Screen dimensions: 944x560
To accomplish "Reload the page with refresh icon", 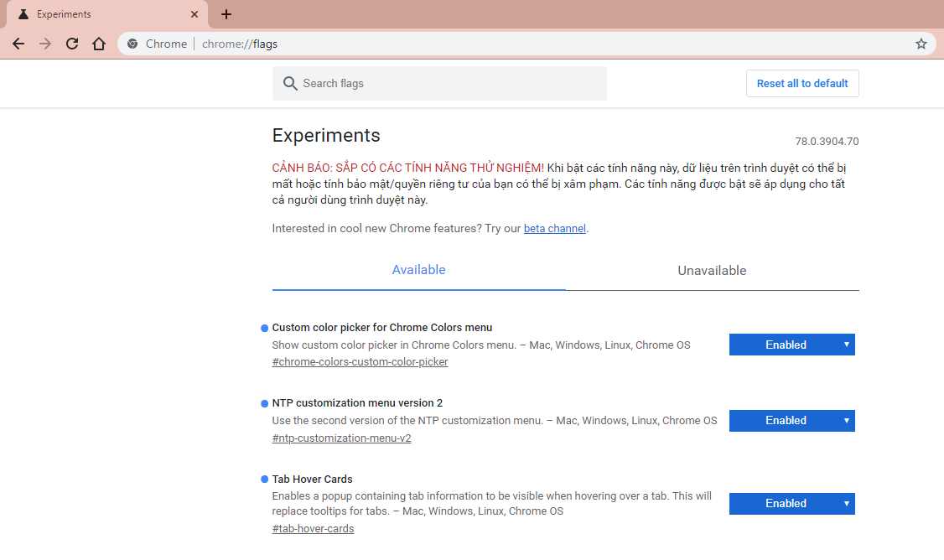I will tap(72, 44).
